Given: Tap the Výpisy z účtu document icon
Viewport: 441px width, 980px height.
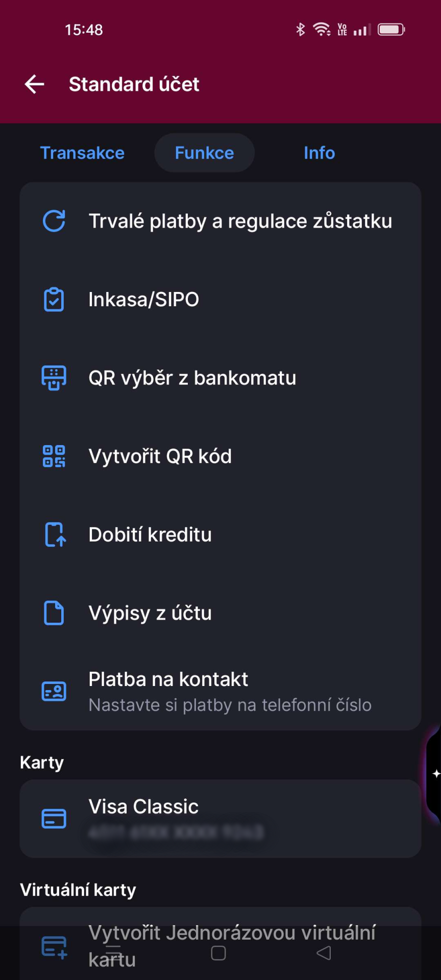Looking at the screenshot, I should [x=54, y=612].
